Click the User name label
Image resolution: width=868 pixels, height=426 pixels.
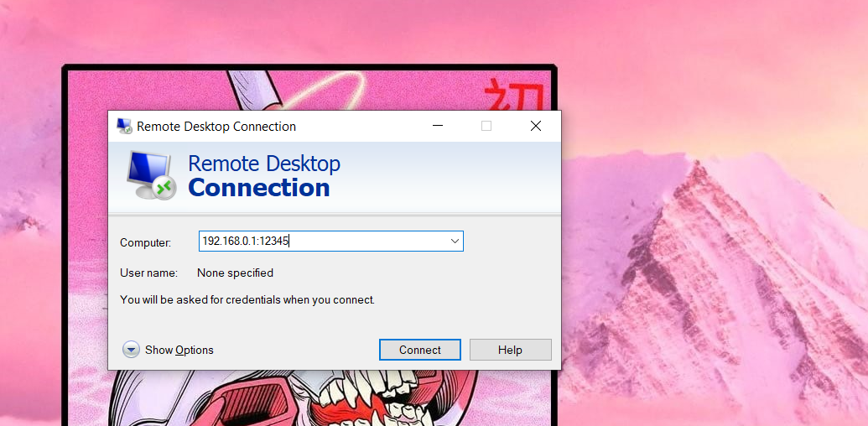click(148, 273)
